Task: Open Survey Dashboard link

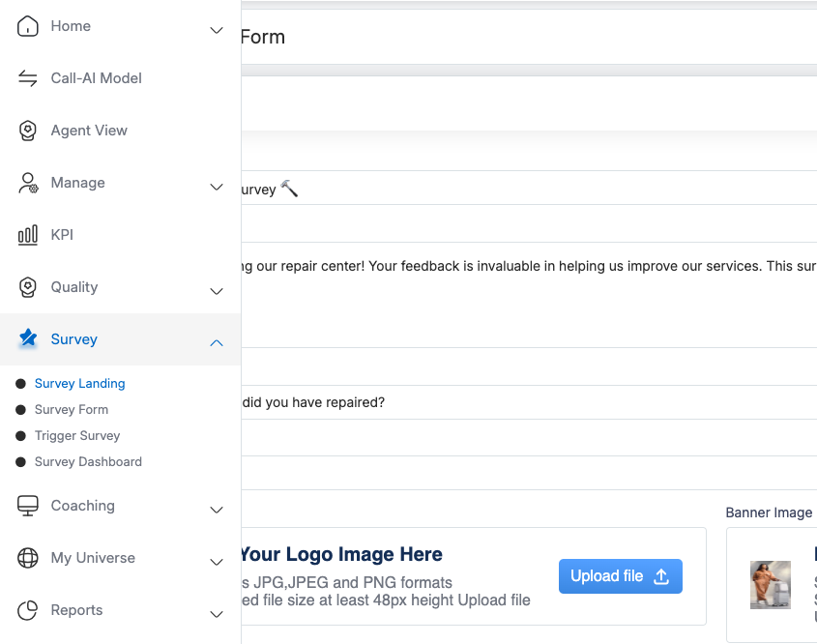Action: (x=88, y=462)
